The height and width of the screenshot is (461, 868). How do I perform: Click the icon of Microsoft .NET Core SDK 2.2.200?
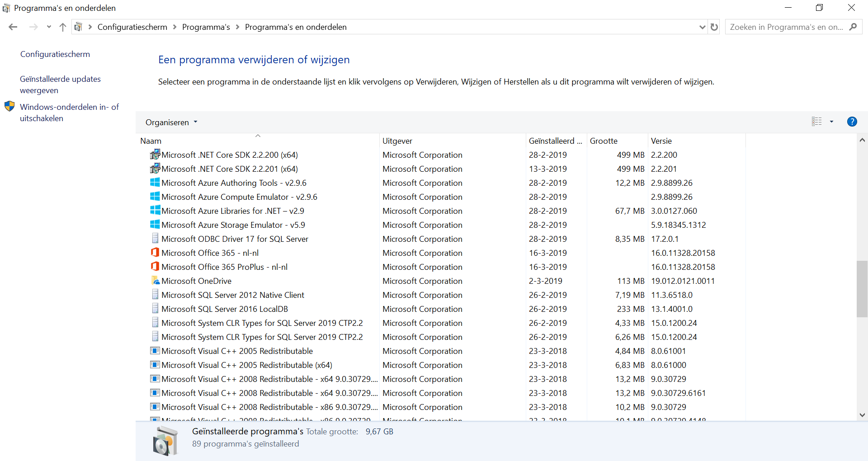155,155
